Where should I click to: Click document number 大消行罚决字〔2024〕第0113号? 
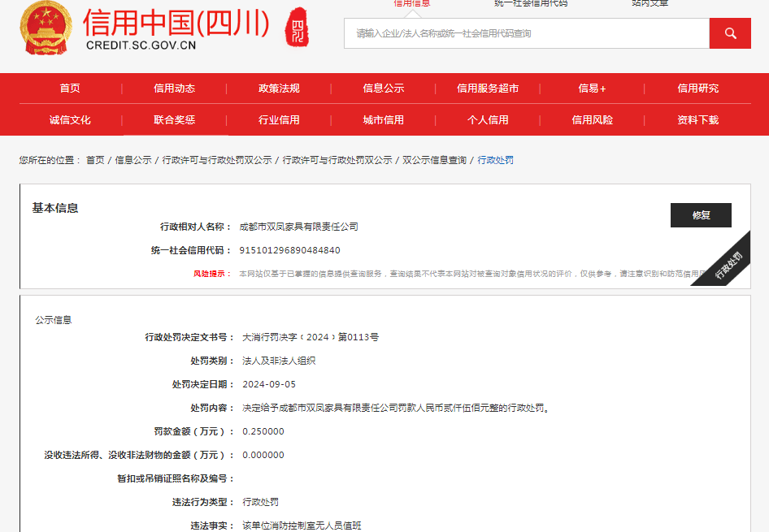pos(311,337)
